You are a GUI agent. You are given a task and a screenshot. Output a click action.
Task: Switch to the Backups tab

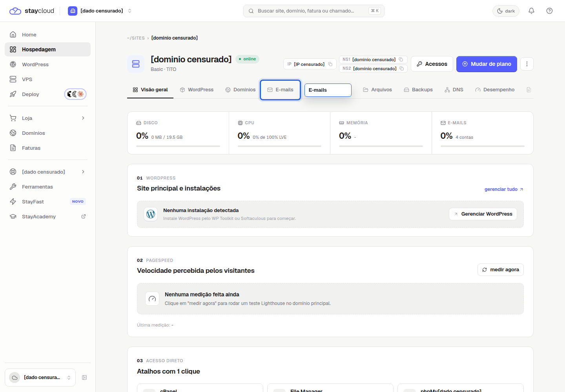(x=418, y=90)
